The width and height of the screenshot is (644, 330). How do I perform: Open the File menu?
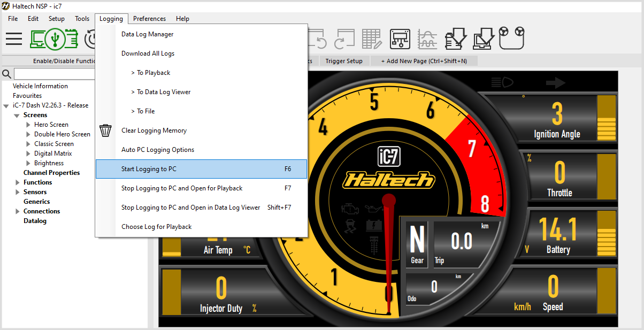pyautogui.click(x=13, y=19)
